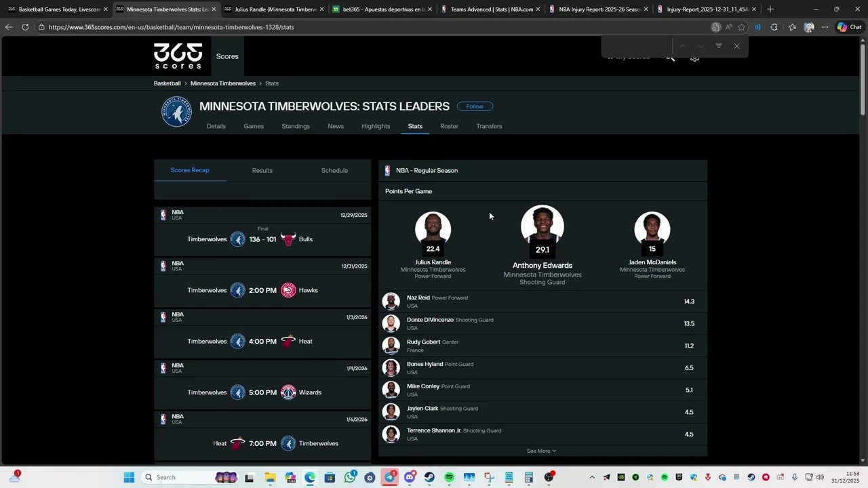Screen dimensions: 868x488
Task: Click Julius Randle's player photo
Action: (x=433, y=229)
